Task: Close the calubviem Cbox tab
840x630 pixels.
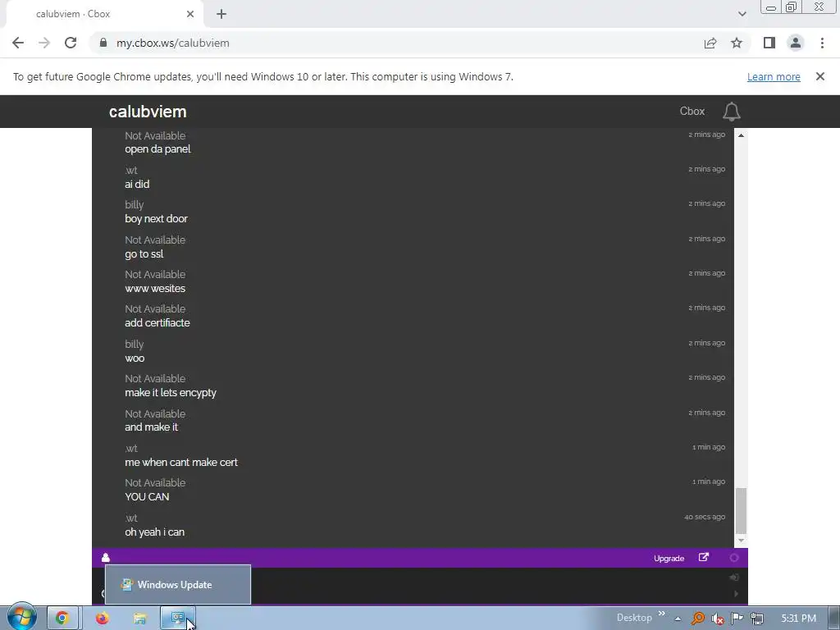Action: (190, 14)
